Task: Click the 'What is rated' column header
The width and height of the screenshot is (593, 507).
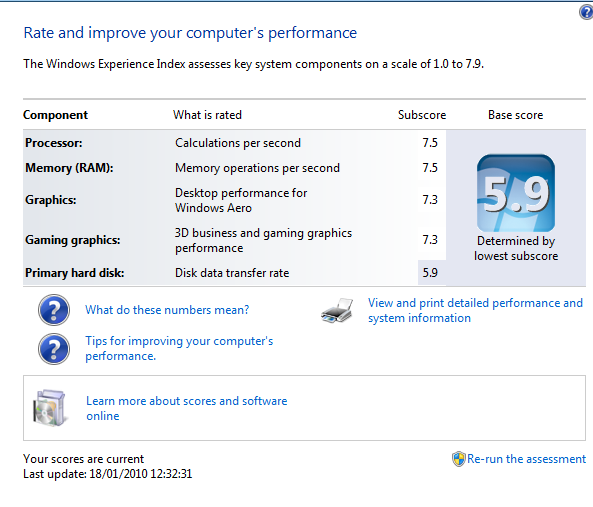Action: 207,115
